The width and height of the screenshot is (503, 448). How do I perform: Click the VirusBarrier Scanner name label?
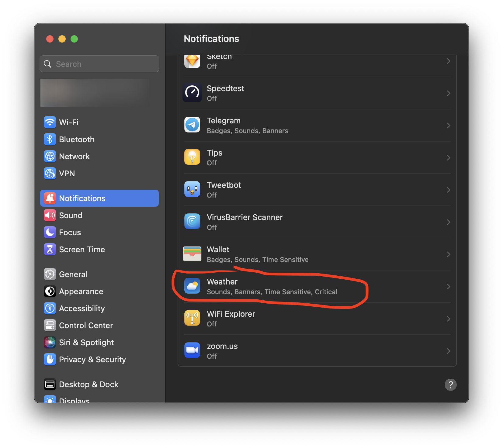click(245, 217)
